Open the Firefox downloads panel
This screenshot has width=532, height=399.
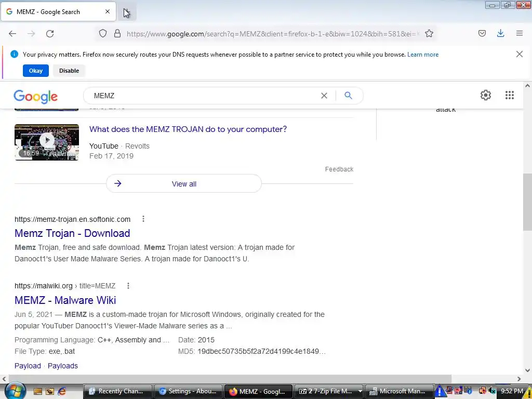500,33
